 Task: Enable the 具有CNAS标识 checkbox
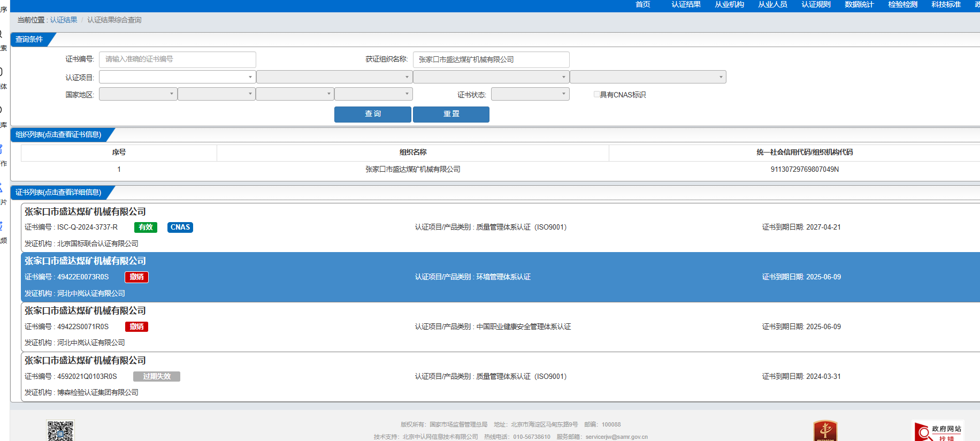596,95
